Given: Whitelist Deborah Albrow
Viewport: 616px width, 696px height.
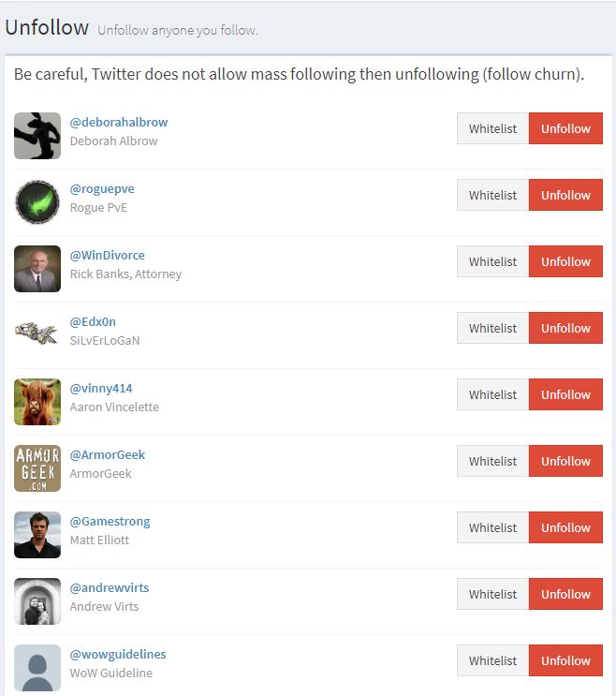Looking at the screenshot, I should (x=492, y=128).
